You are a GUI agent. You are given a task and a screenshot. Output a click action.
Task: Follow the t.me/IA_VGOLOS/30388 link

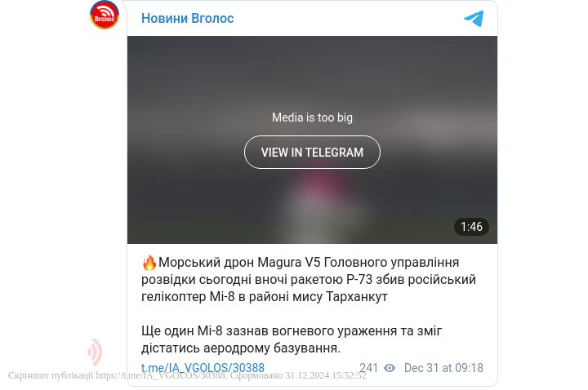(203, 368)
